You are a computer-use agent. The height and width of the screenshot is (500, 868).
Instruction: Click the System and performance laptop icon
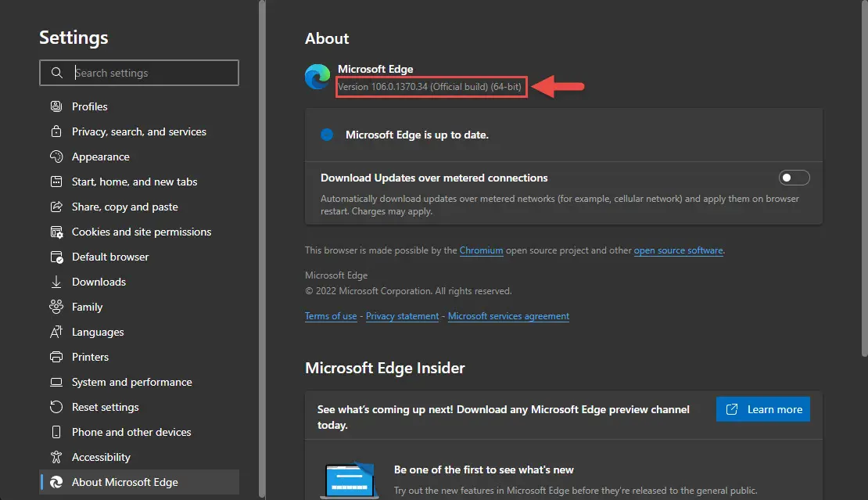56,382
